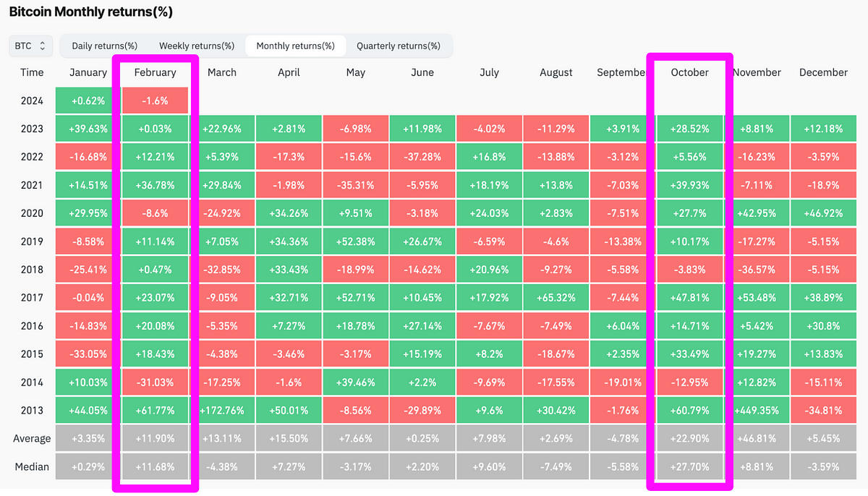Select the -31.03% February 2014 cell
This screenshot has height=496, width=868.
[x=155, y=382]
